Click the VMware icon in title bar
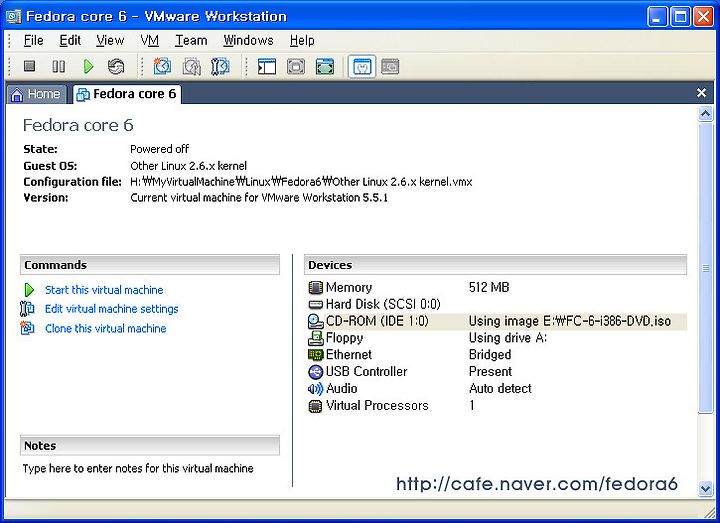The width and height of the screenshot is (720, 523). 13,17
